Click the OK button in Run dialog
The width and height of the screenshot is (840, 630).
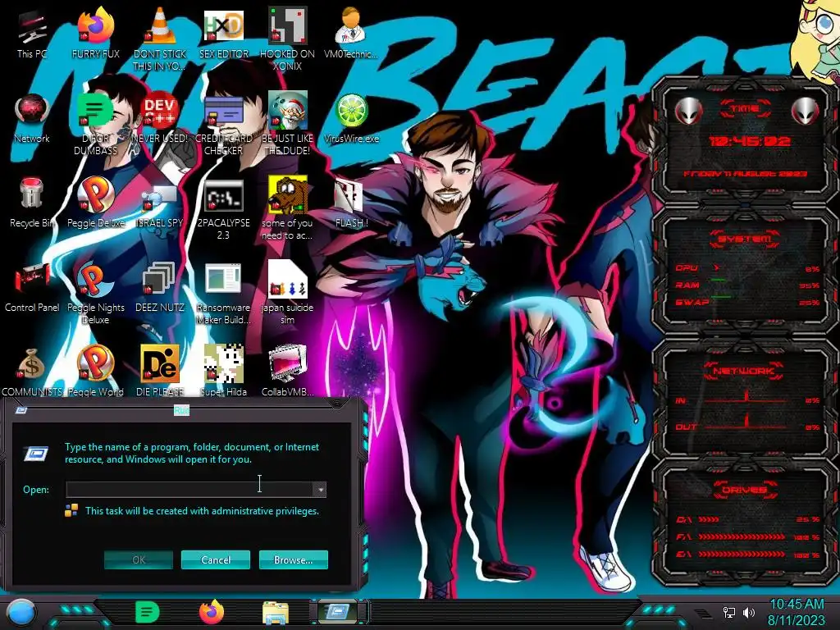coord(139,559)
